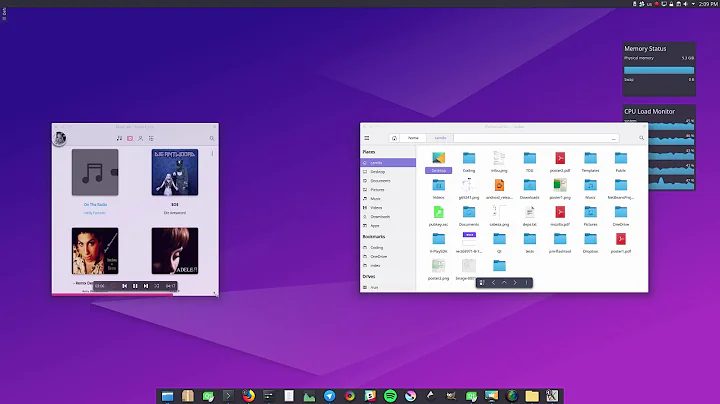
Task: Open the Adele album cover
Action: click(x=175, y=251)
